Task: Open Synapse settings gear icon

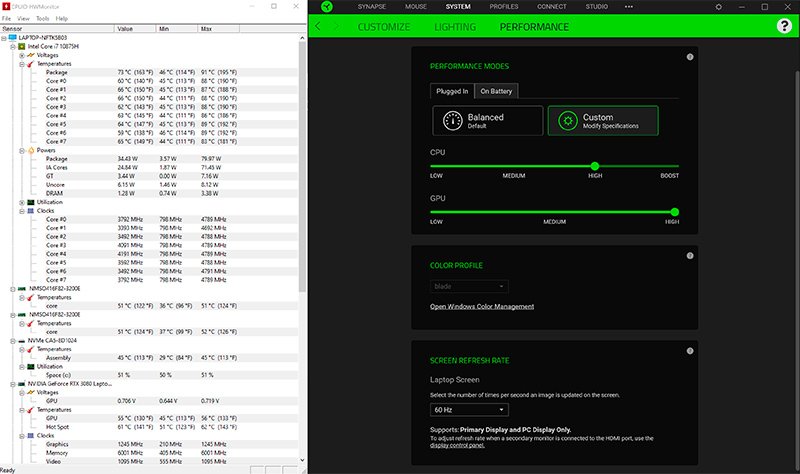Action: tap(718, 7)
